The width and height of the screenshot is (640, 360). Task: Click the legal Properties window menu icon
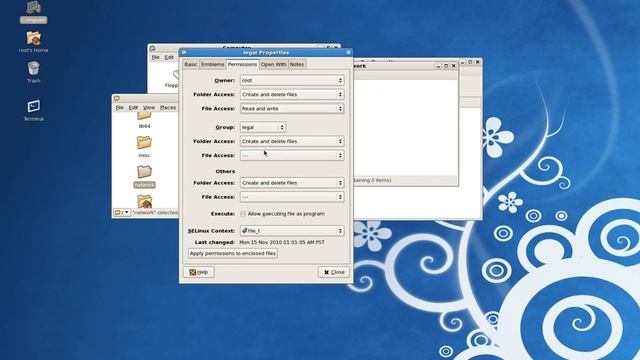[184, 52]
